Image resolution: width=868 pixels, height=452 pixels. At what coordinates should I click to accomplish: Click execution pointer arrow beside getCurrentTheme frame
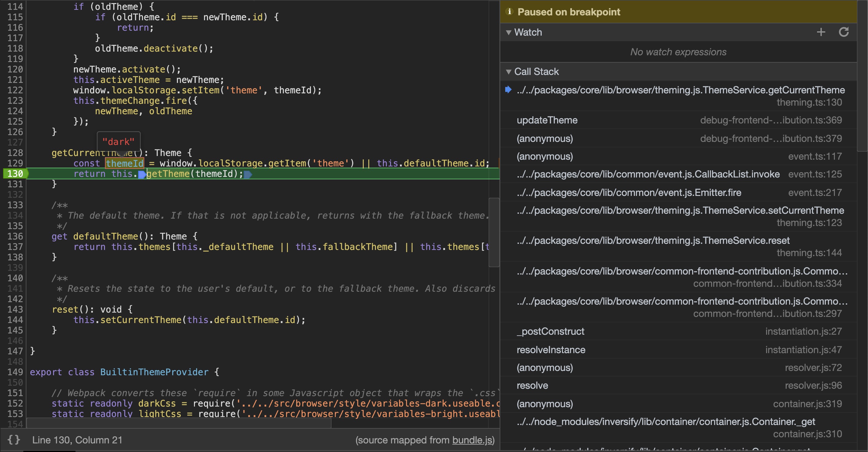(x=509, y=90)
